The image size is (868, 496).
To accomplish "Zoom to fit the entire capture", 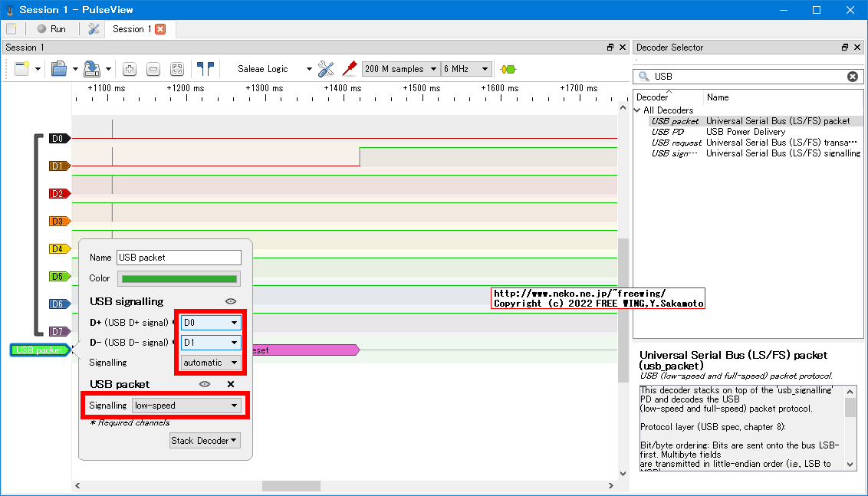I will (x=176, y=68).
